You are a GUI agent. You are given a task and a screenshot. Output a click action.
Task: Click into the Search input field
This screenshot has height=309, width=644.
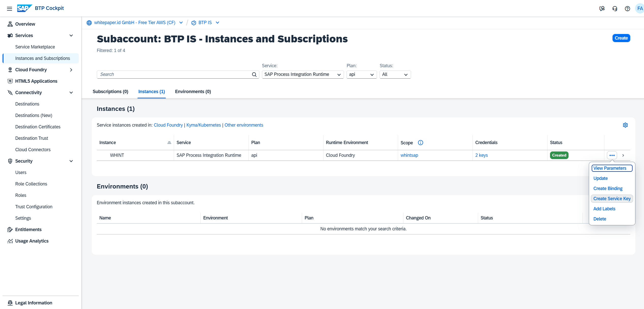coord(174,75)
